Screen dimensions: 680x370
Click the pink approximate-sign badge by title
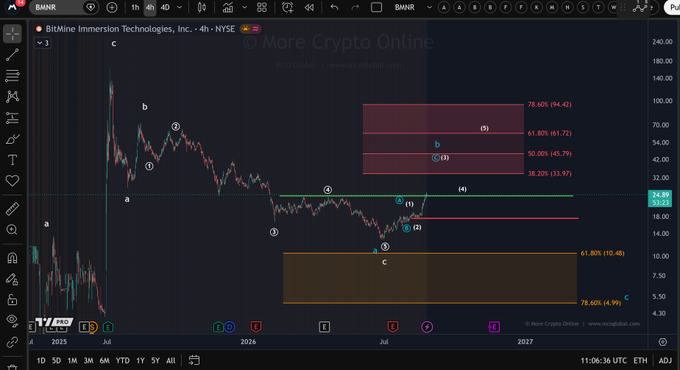255,29
